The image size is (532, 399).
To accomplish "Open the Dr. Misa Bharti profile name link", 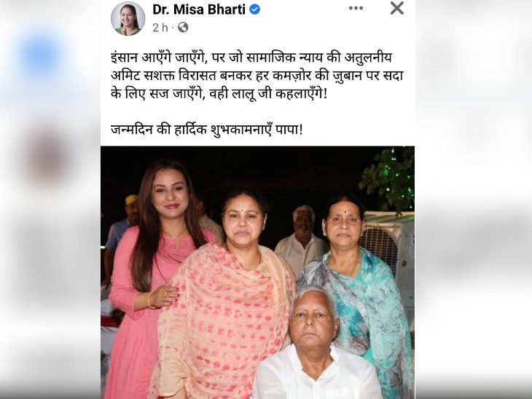I will coord(199,9).
